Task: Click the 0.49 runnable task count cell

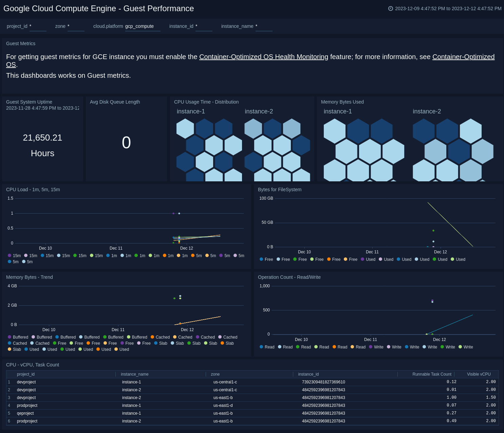Action: tap(451, 421)
